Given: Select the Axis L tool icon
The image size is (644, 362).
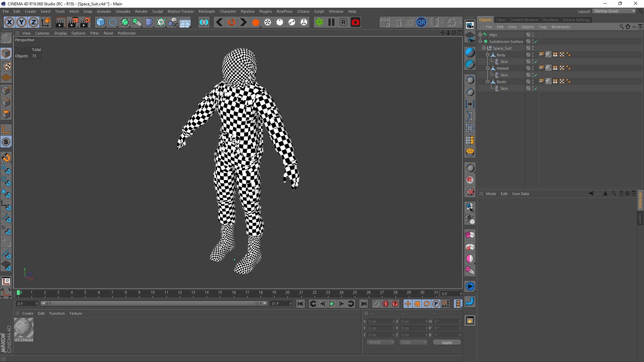Looking at the screenshot, I should click(x=6, y=130).
